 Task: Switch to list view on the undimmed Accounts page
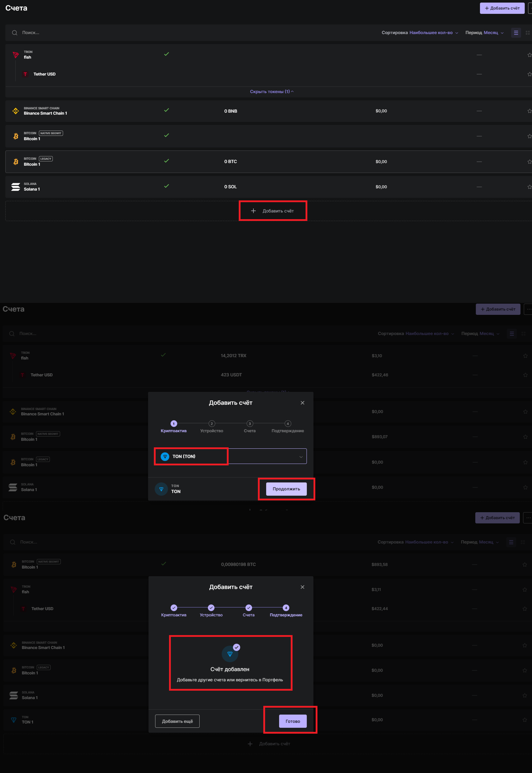(516, 32)
